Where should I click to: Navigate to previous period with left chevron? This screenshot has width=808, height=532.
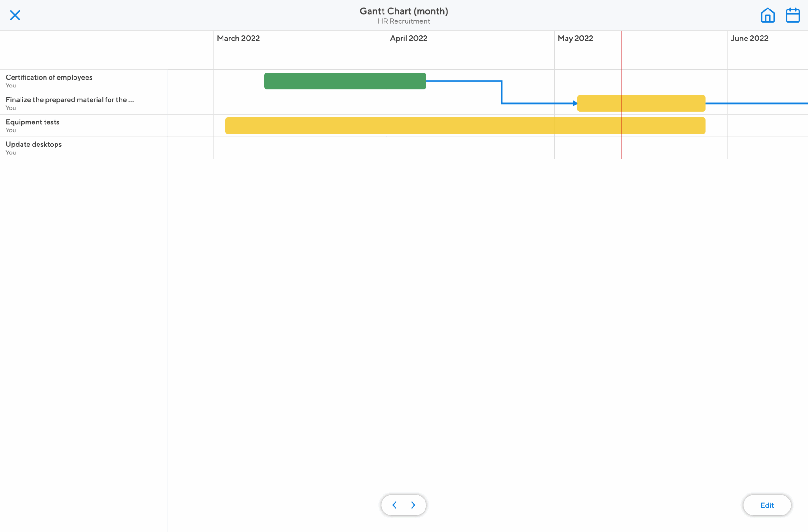tap(394, 505)
